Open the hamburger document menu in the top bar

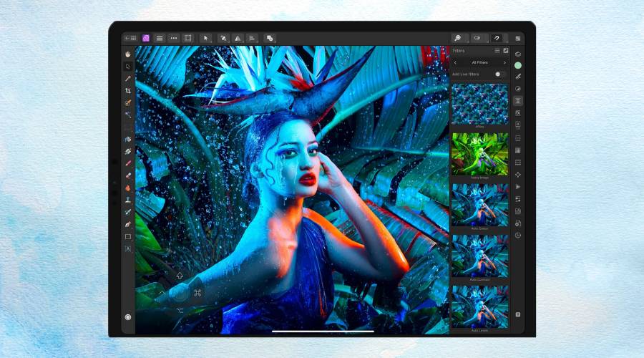(x=160, y=38)
